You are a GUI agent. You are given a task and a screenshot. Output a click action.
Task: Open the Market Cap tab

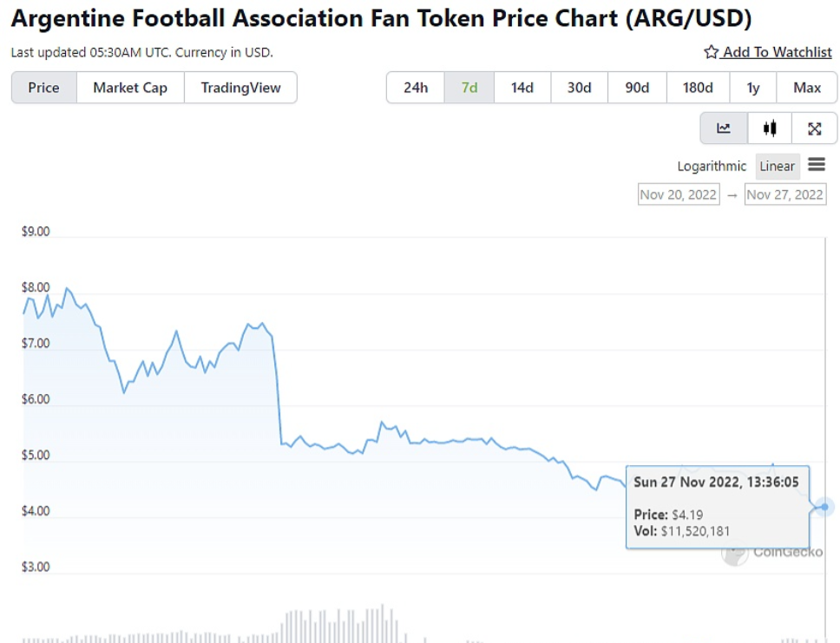(x=130, y=88)
